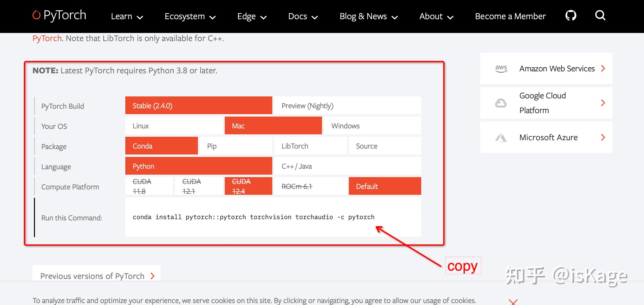Open the GitHub icon link
The height and width of the screenshot is (305, 644).
571,15
